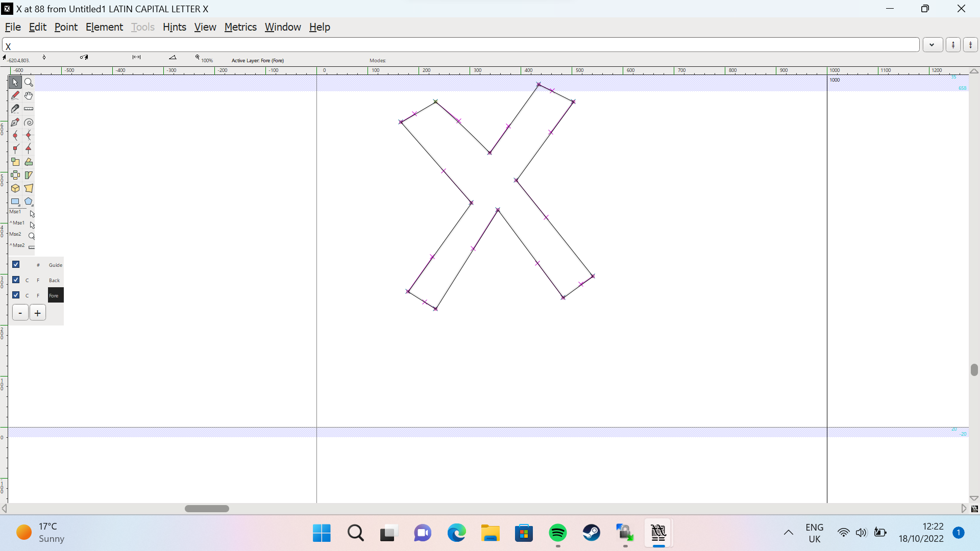
Task: Select the Hand scroll tool
Action: tap(29, 95)
